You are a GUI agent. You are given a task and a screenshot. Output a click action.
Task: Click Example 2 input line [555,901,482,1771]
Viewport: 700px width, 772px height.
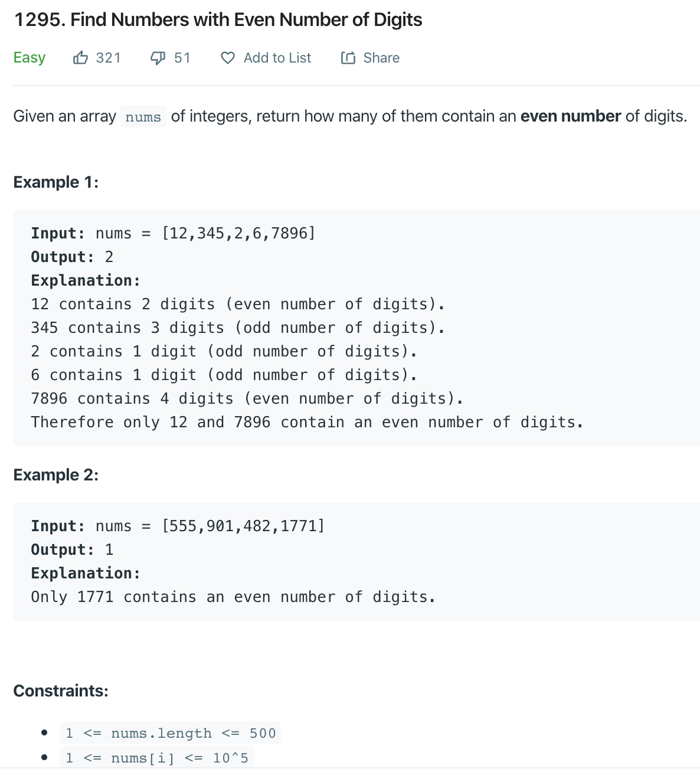click(x=178, y=526)
